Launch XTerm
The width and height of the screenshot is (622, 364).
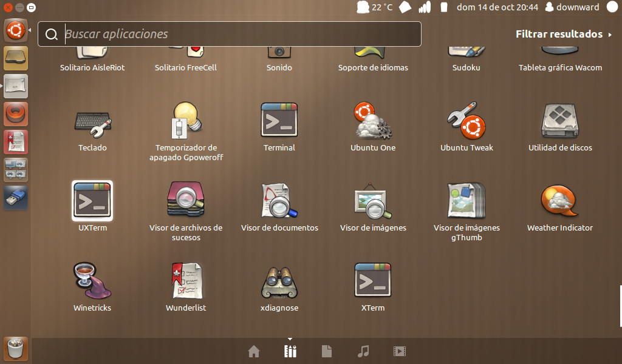pyautogui.click(x=373, y=280)
